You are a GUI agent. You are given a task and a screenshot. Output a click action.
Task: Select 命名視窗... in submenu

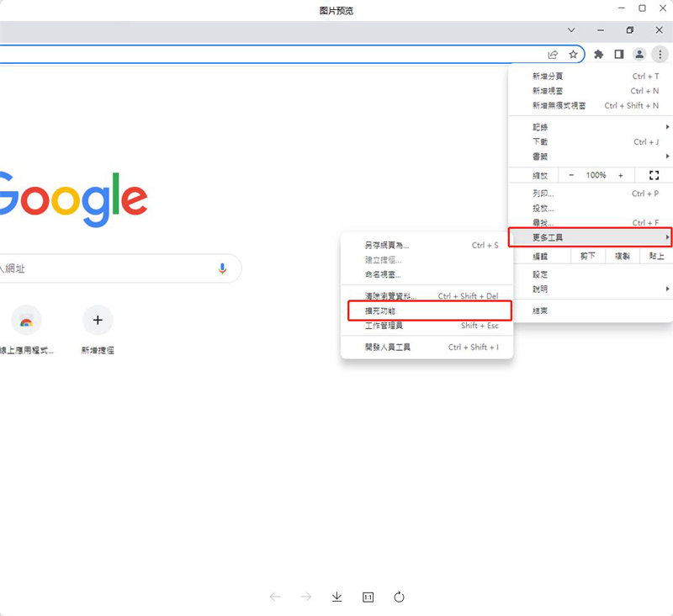pos(427,274)
